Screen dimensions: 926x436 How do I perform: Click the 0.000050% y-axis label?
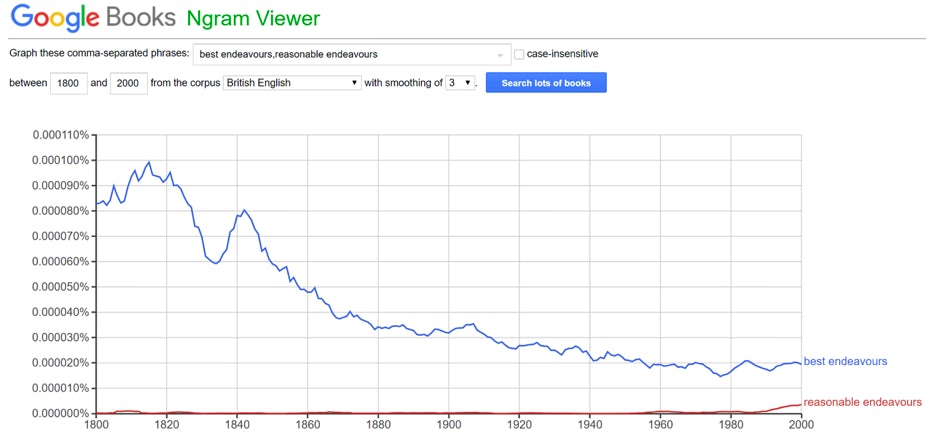pyautogui.click(x=61, y=287)
